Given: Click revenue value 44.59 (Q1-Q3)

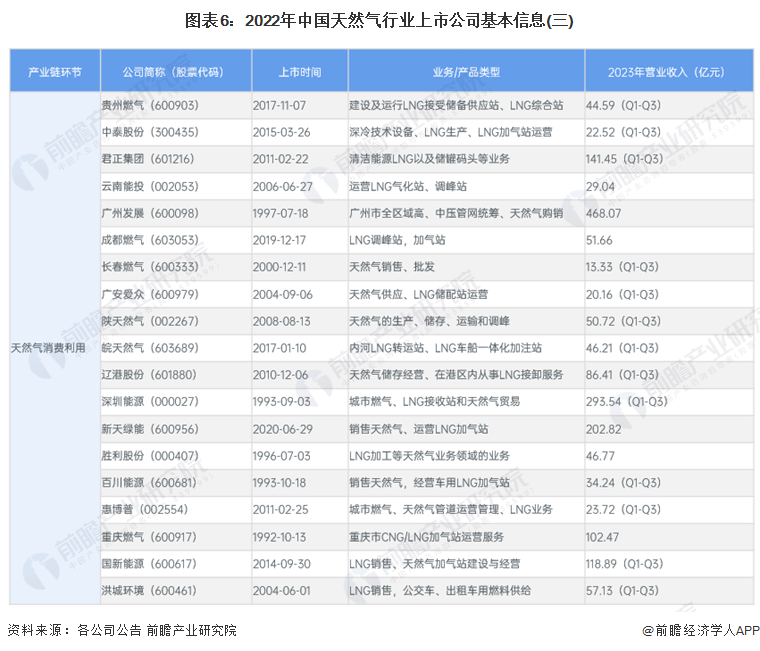Looking at the screenshot, I should [x=623, y=105].
